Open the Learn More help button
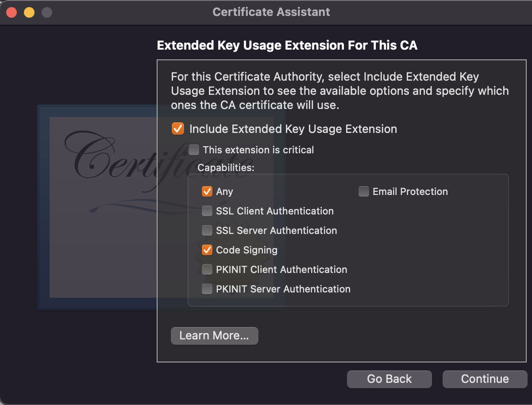The width and height of the screenshot is (532, 405). [214, 336]
